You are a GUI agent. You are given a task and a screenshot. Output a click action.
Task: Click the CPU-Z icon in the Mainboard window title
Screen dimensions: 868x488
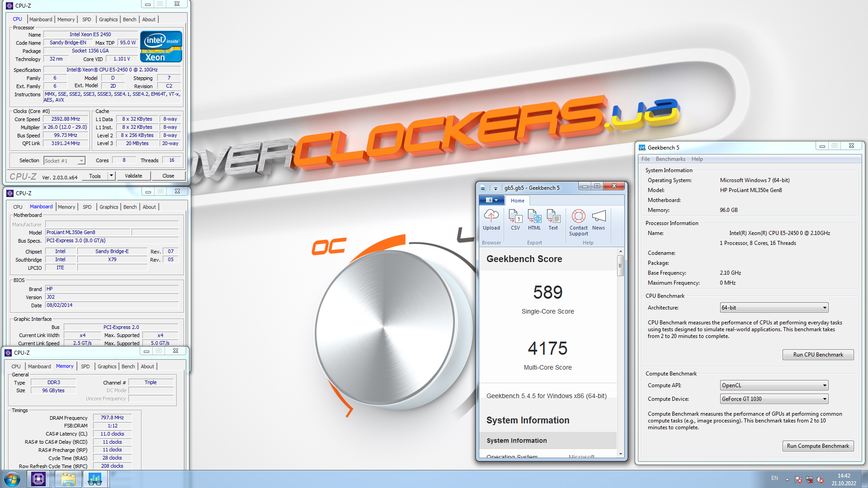click(x=10, y=193)
